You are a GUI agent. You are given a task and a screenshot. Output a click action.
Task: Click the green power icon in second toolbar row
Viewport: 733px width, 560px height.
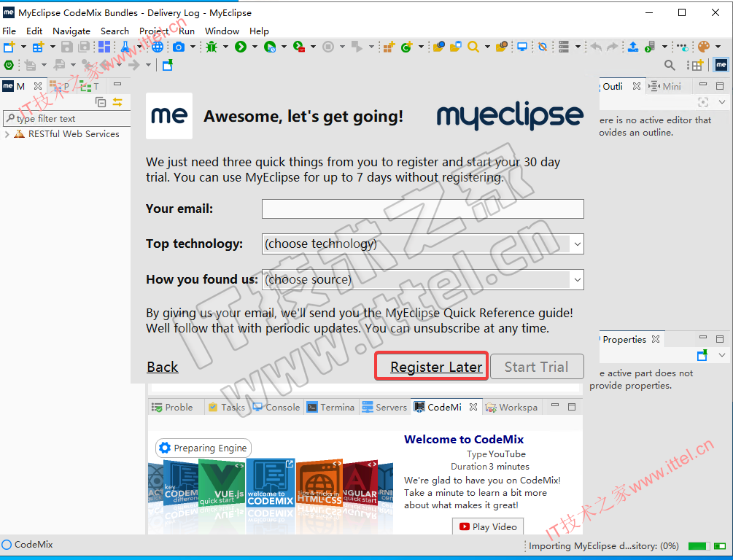tap(9, 65)
